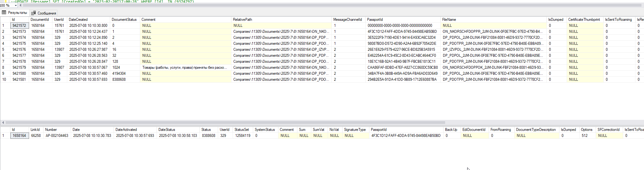Click the Number cell AP-002104463
The height and width of the screenshot is (170, 644).
coord(57,136)
